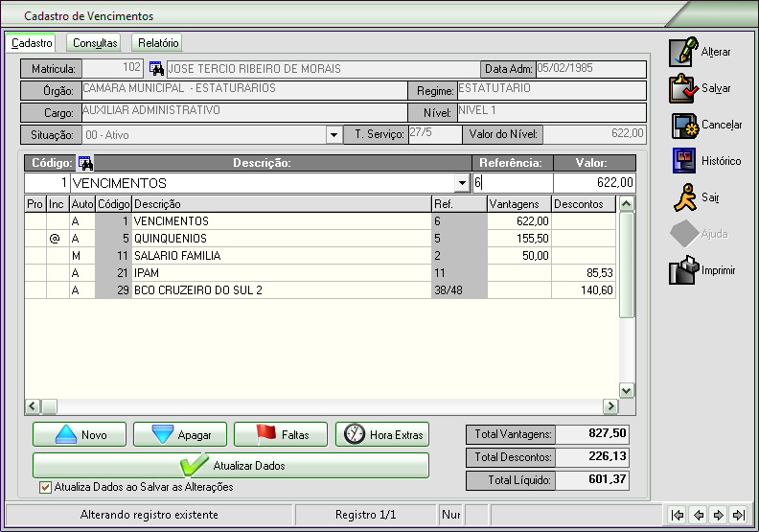Click binoculars search icon beside Matrícula
The height and width of the screenshot is (532, 759).
click(156, 69)
